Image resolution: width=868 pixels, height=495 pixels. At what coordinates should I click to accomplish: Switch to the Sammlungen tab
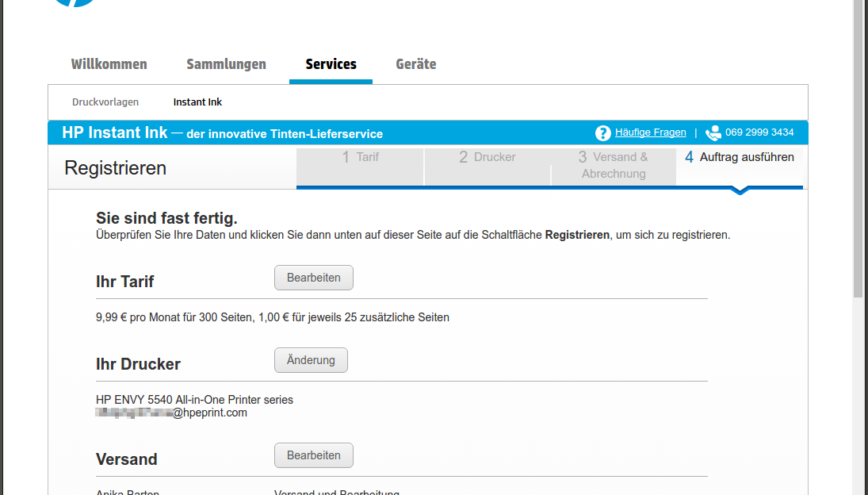click(x=226, y=64)
